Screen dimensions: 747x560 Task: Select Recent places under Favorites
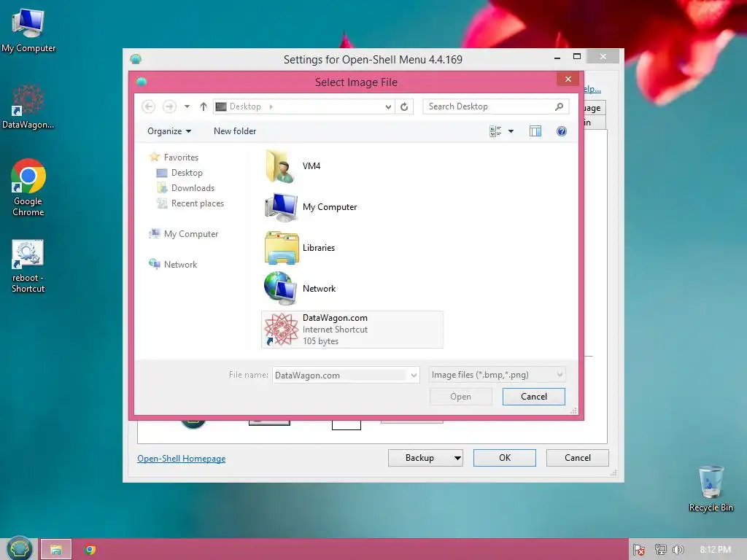[x=190, y=203]
